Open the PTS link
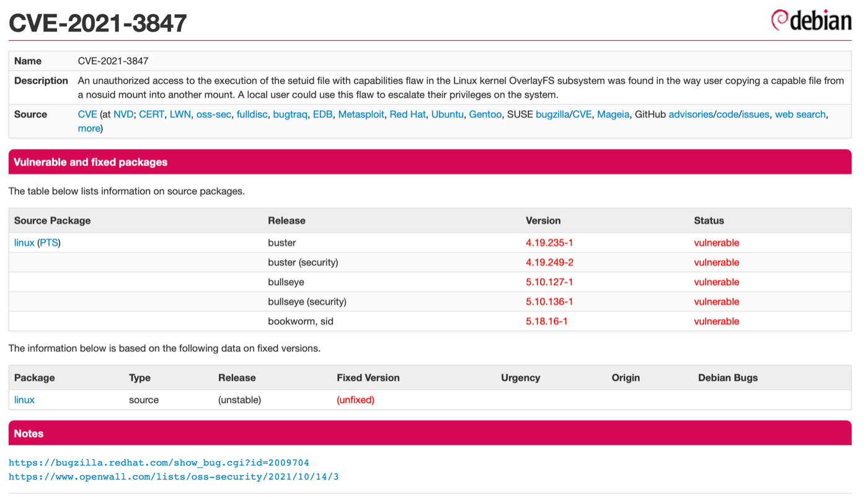 49,242
